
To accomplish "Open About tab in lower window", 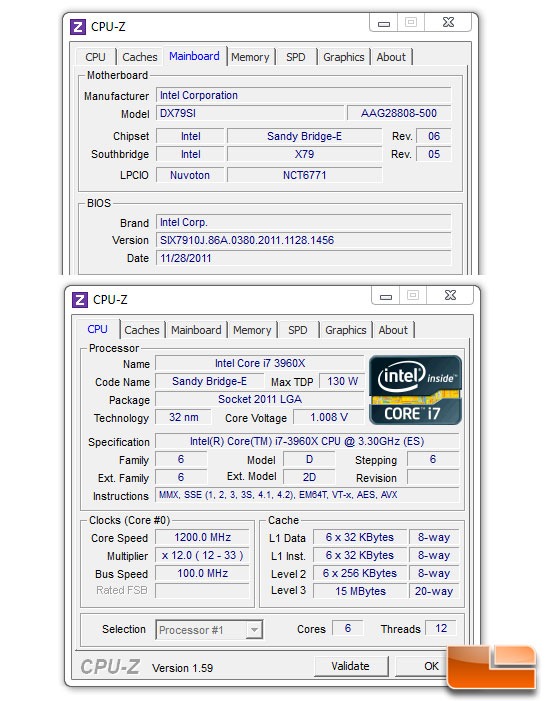I will click(393, 330).
